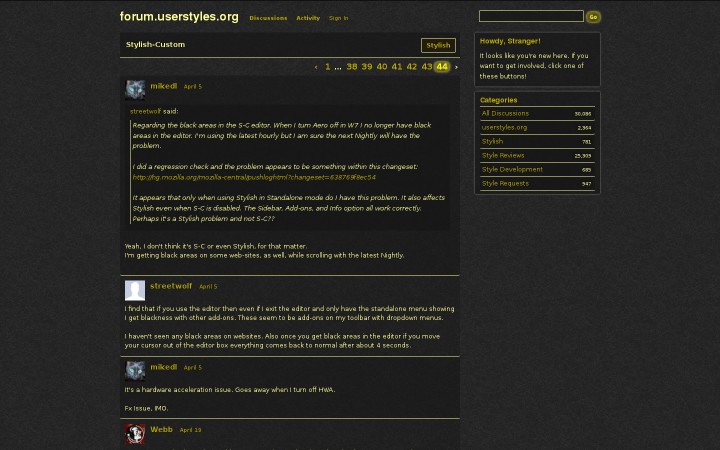The image size is (720, 450).
Task: Open streetwolf's April 5 post date
Action: 208,287
